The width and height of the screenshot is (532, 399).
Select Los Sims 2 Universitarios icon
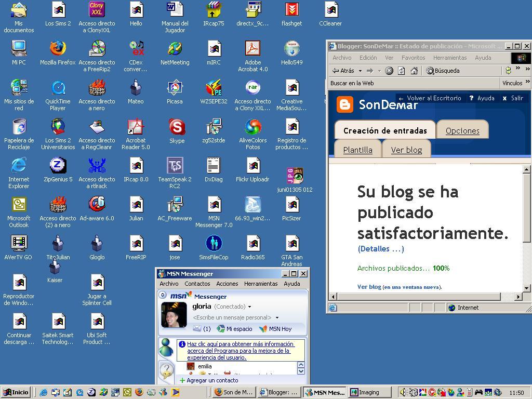coord(58,134)
